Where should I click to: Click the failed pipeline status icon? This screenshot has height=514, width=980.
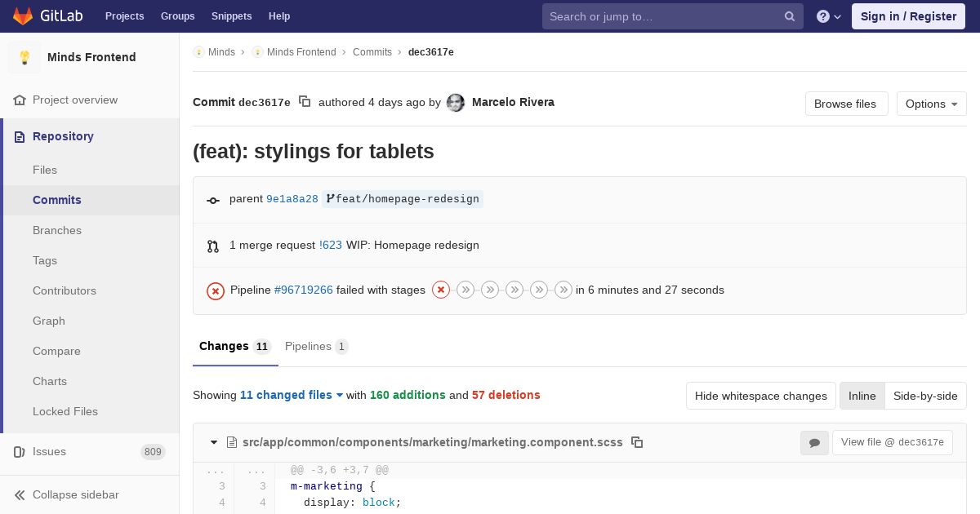point(215,290)
